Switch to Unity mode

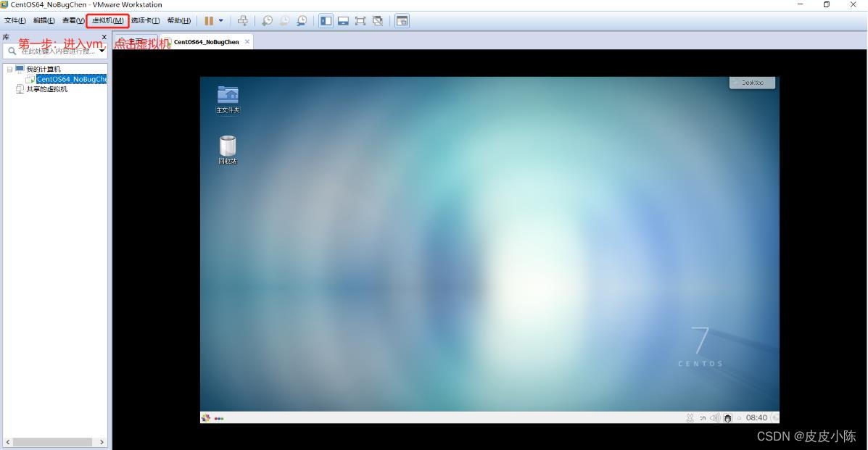[378, 21]
